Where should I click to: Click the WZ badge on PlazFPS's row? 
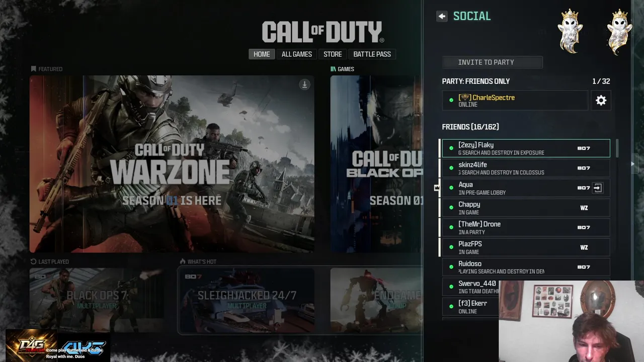[x=584, y=247]
